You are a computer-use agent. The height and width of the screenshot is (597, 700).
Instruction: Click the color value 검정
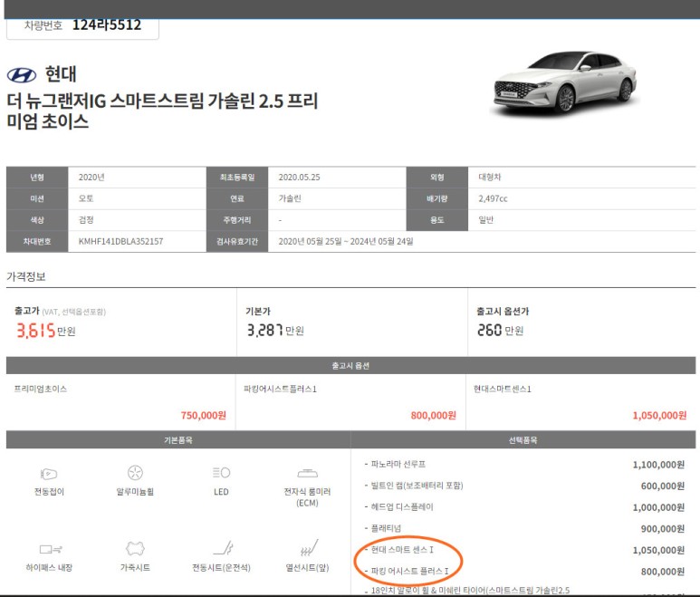[x=86, y=220]
